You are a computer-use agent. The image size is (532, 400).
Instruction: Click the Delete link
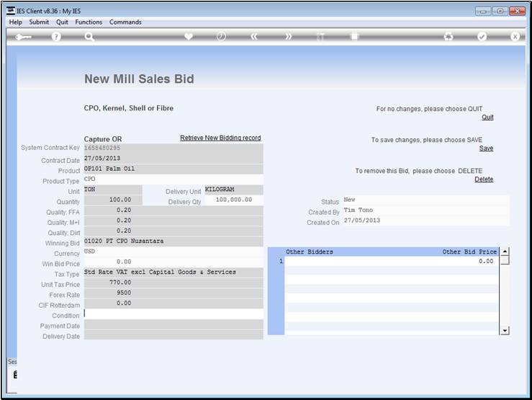click(484, 179)
